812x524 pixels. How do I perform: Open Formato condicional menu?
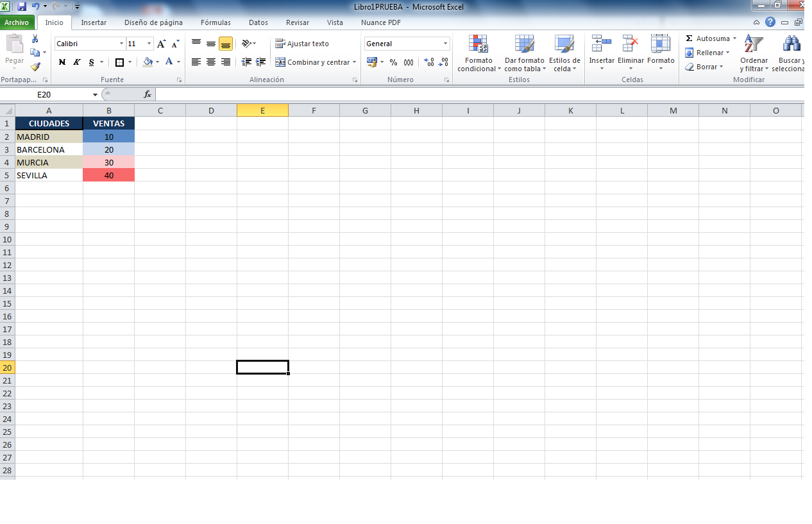pyautogui.click(x=478, y=54)
